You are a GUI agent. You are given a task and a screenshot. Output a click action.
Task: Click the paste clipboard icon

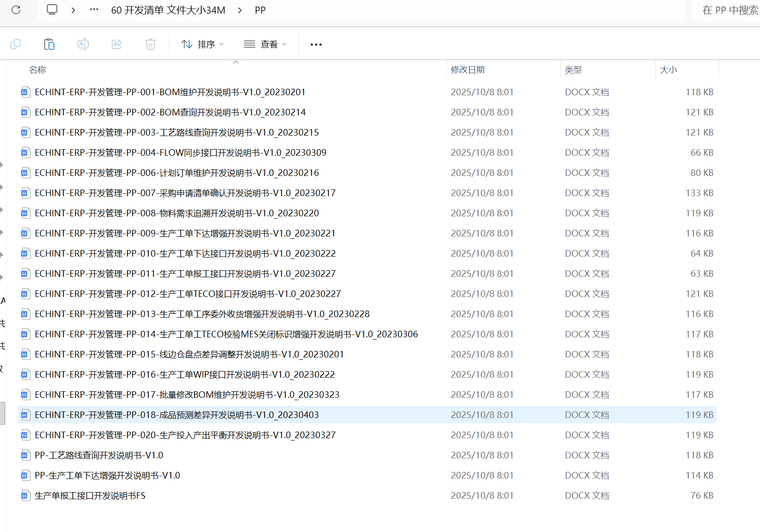coord(49,44)
